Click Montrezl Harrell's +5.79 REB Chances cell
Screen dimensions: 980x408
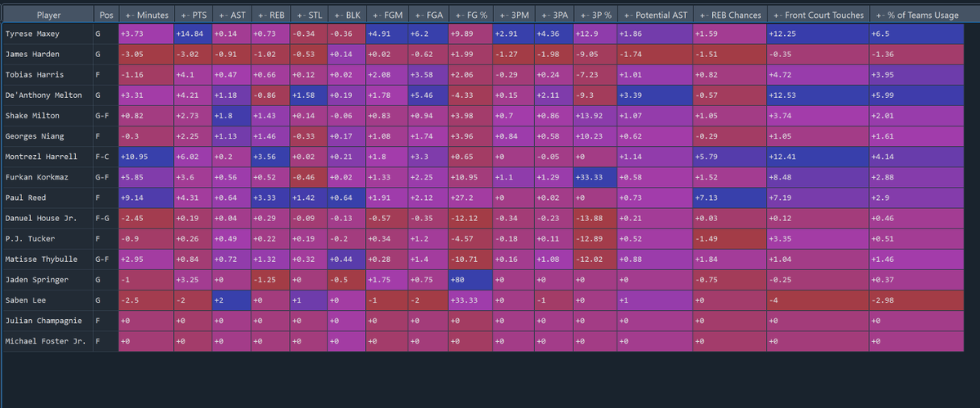[728, 156]
